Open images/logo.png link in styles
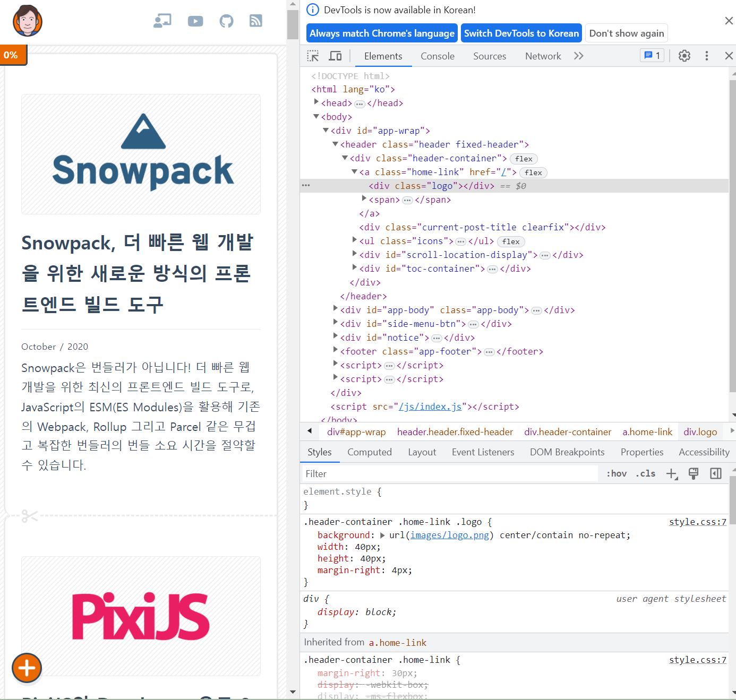 (450, 535)
